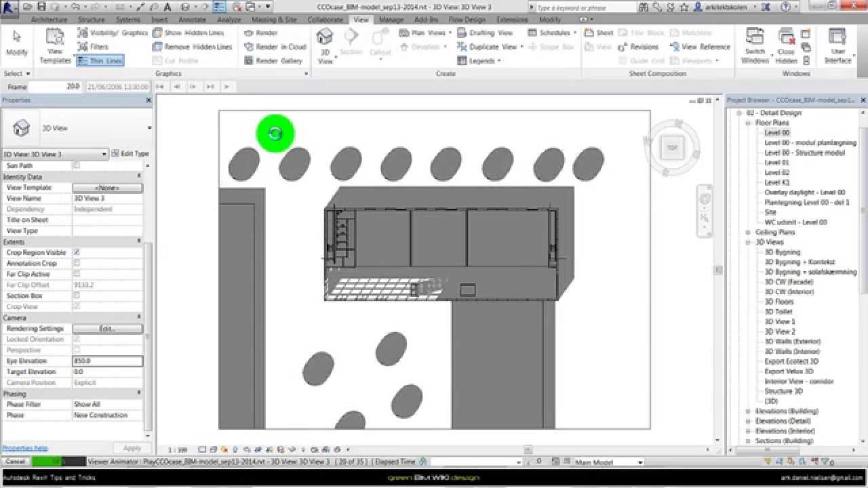
Task: Toggle the Locked Orientation checkbox
Action: point(77,339)
